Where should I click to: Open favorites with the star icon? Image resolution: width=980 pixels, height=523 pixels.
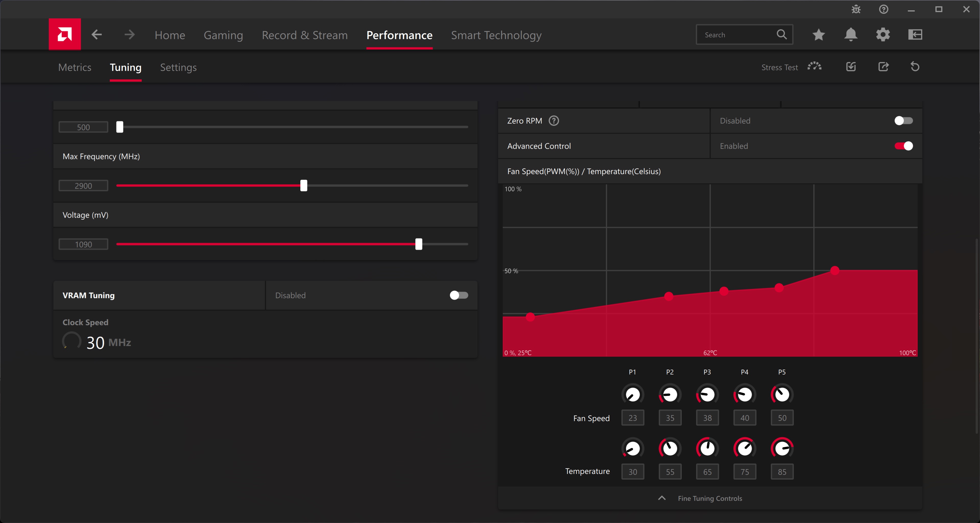pos(819,35)
